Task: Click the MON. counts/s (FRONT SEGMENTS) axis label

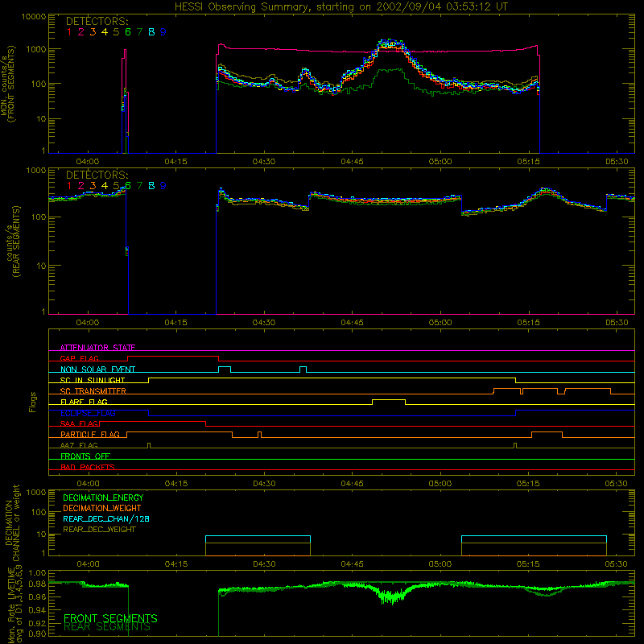Action: pos(7,85)
